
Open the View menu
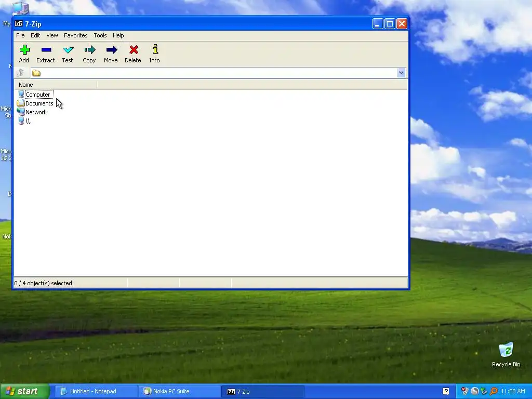coord(52,35)
